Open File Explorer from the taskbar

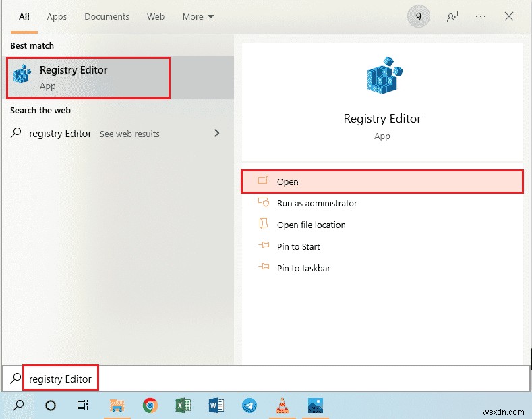pos(117,406)
